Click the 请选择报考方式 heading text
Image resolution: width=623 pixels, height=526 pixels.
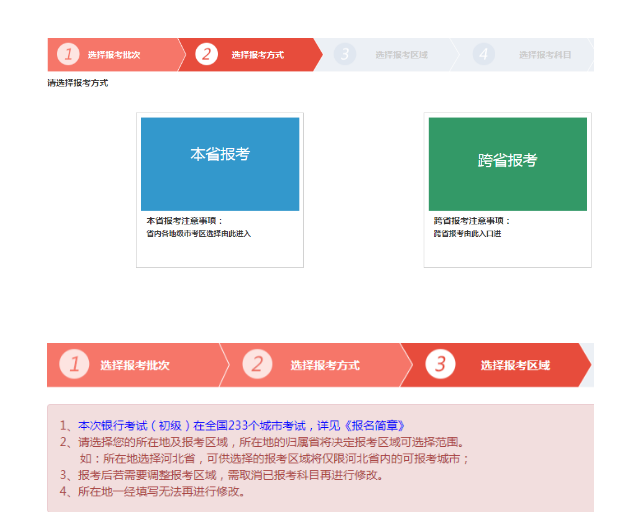pyautogui.click(x=78, y=83)
